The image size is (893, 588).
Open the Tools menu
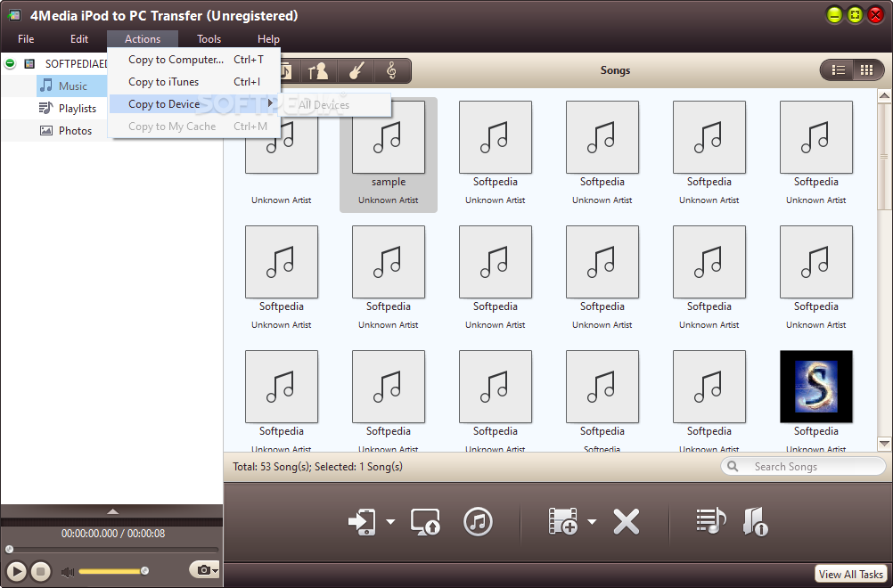(x=209, y=38)
